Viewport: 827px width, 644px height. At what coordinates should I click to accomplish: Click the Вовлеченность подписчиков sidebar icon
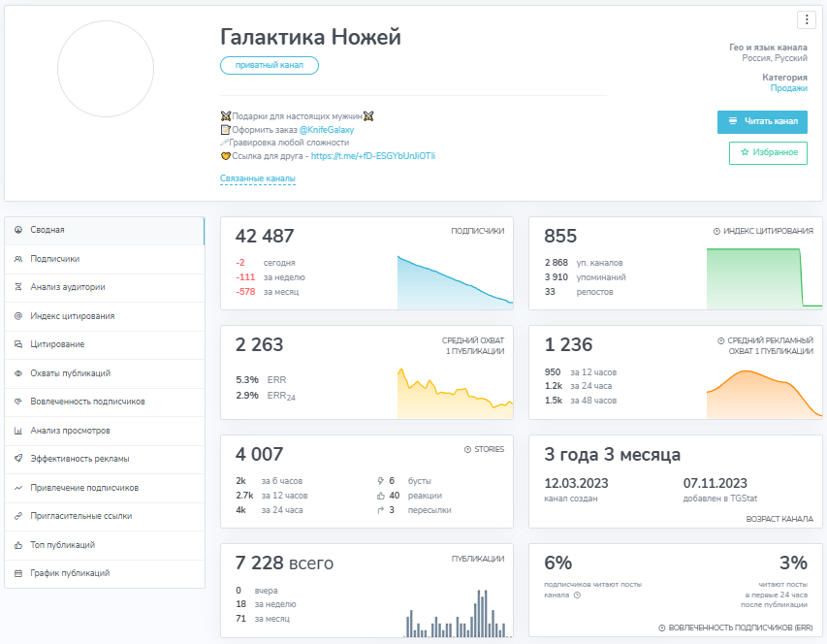(18, 402)
